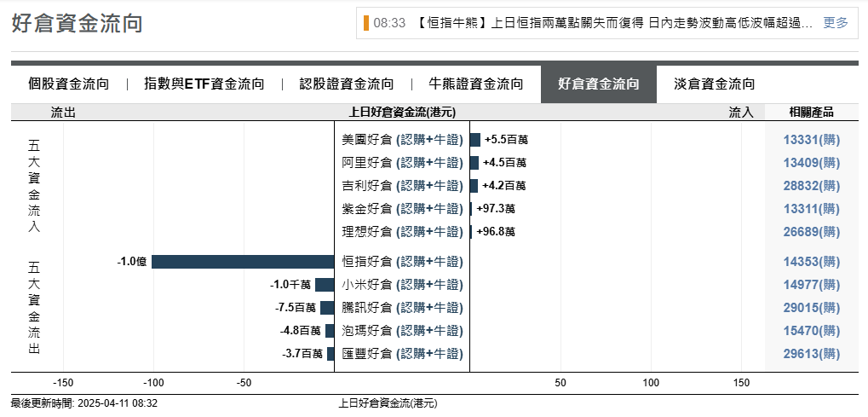Click the 美團好倉 +5.5百萬 inflow bar
The height and width of the screenshot is (417, 868).
[475, 140]
